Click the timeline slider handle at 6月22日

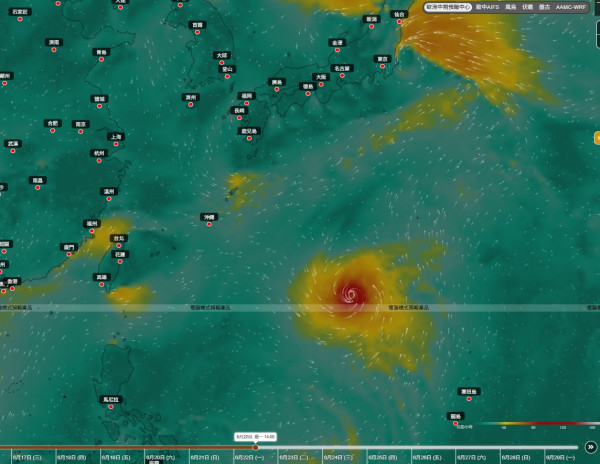click(x=255, y=447)
